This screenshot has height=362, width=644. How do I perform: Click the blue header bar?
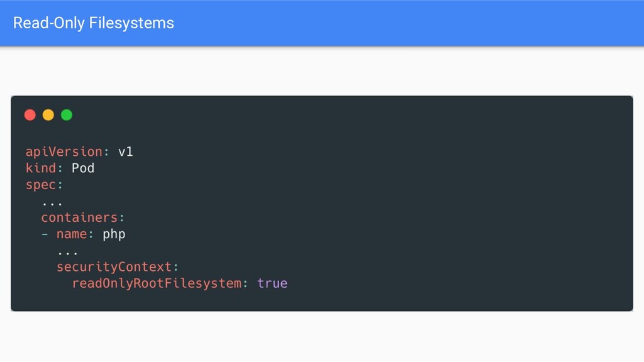point(322,23)
